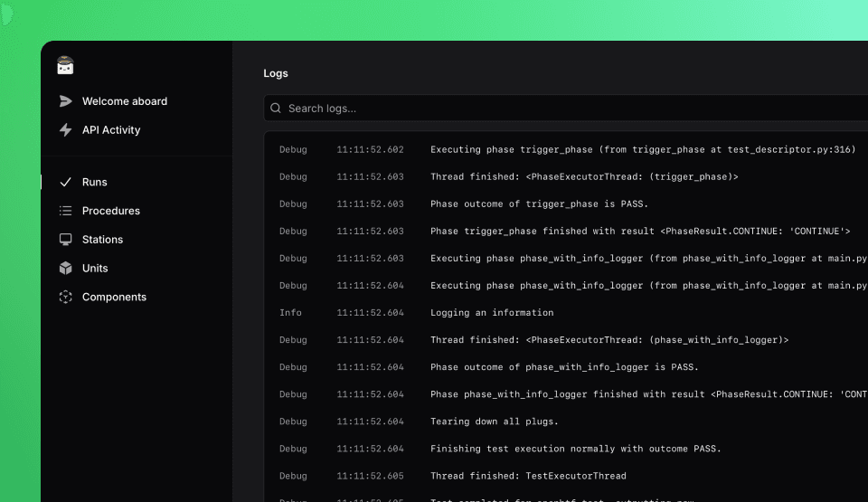Click the lightning bolt API Activity icon

(x=65, y=129)
